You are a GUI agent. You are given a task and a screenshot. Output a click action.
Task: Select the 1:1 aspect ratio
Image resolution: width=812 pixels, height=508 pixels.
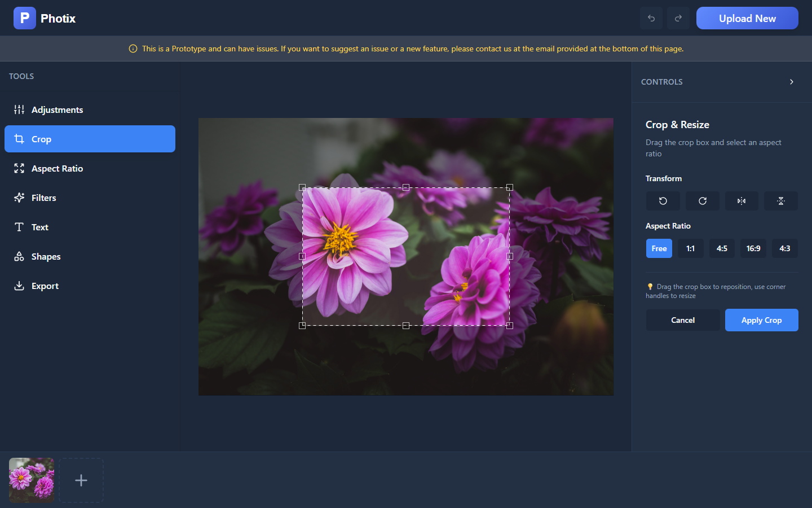click(690, 248)
